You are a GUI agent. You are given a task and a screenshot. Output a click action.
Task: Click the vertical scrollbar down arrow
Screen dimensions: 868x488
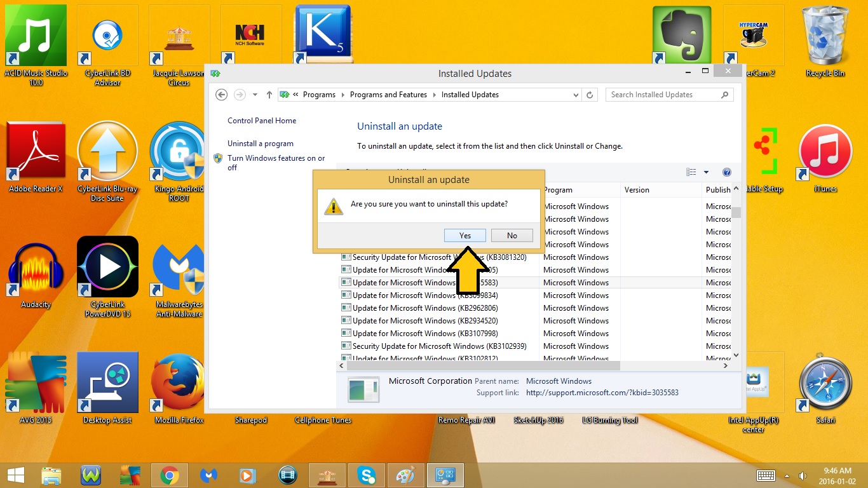736,355
